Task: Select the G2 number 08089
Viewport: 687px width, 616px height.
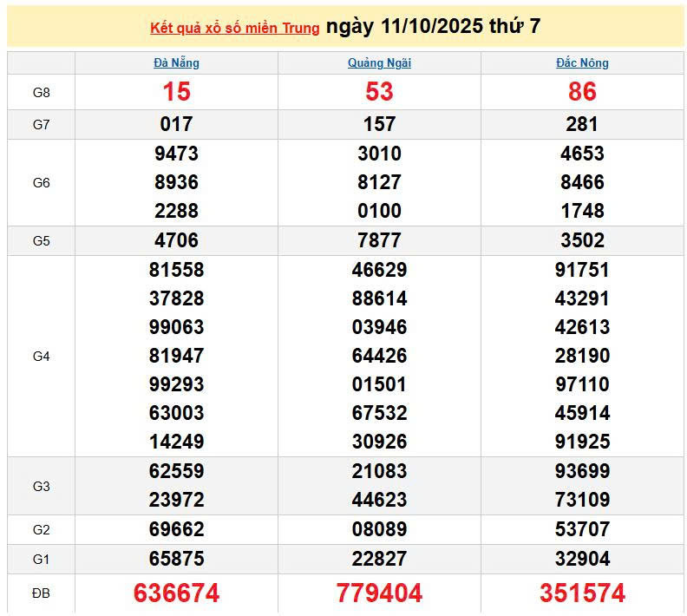Action: tap(379, 529)
